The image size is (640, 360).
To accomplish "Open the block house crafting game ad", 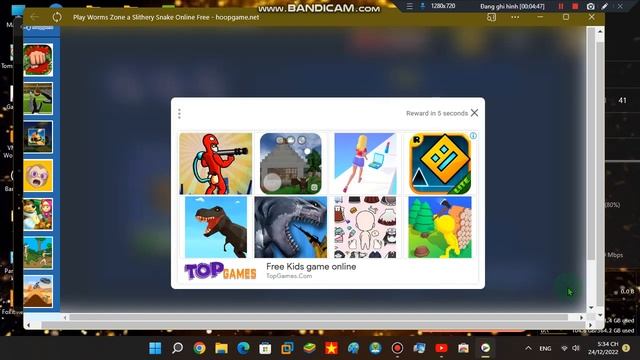I will pyautogui.click(x=291, y=163).
